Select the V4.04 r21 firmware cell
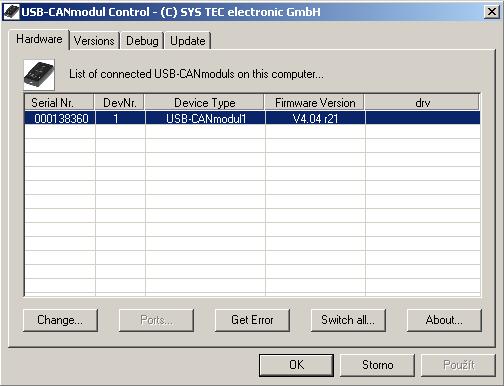The height and width of the screenshot is (386, 504). [x=315, y=118]
